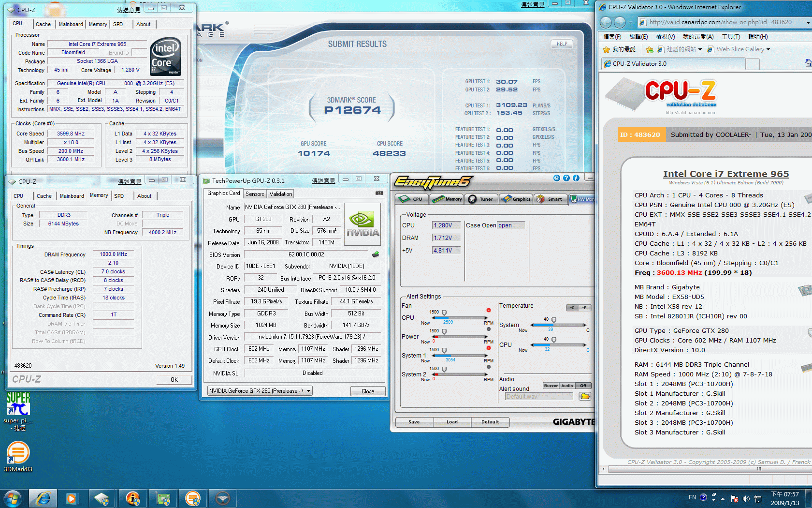Open the EasyTune6 CPU tab

point(411,199)
